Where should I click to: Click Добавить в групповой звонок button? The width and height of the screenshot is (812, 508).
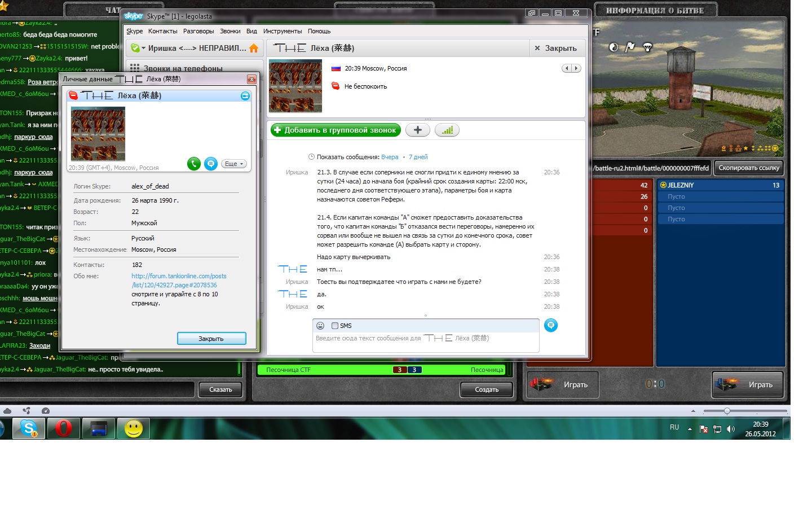[336, 130]
